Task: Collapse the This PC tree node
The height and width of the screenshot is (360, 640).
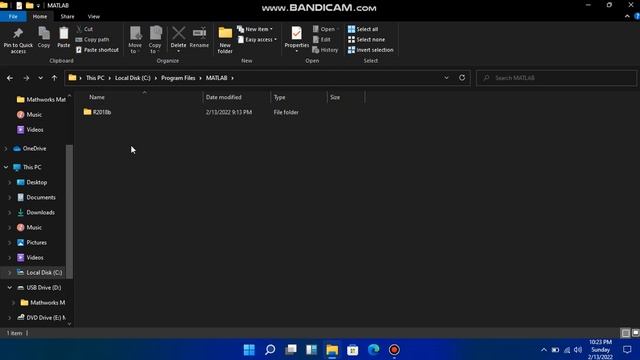Action: (x=6, y=167)
